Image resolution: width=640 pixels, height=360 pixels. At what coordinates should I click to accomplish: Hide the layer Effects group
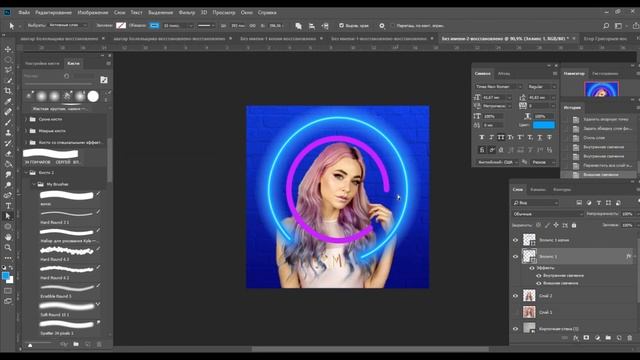coord(532,268)
